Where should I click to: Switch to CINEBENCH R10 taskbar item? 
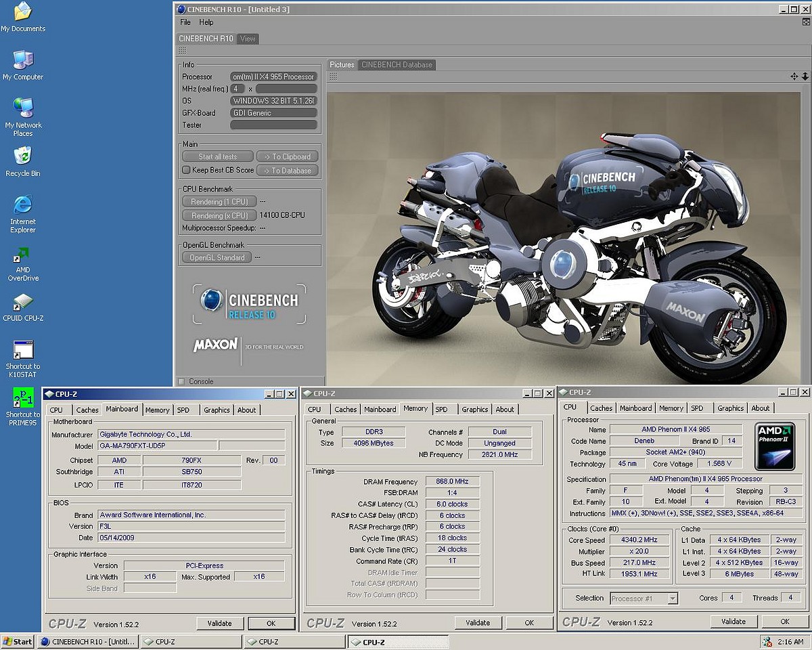tap(88, 641)
